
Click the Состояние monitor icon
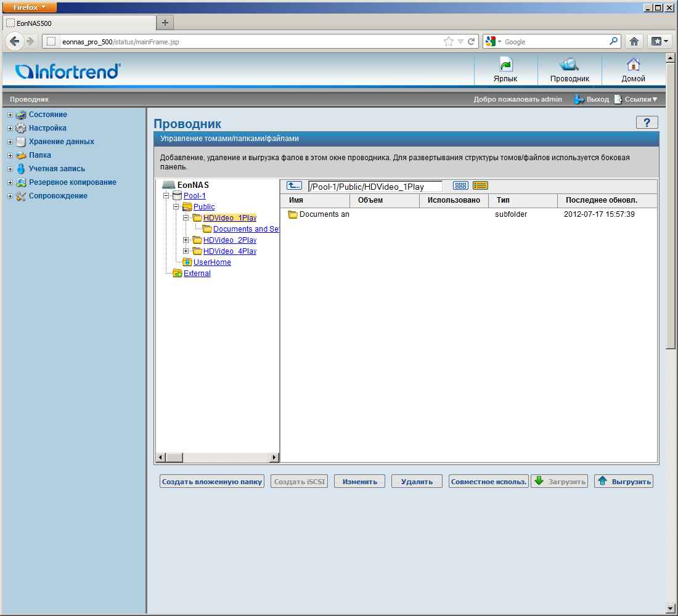click(x=21, y=115)
